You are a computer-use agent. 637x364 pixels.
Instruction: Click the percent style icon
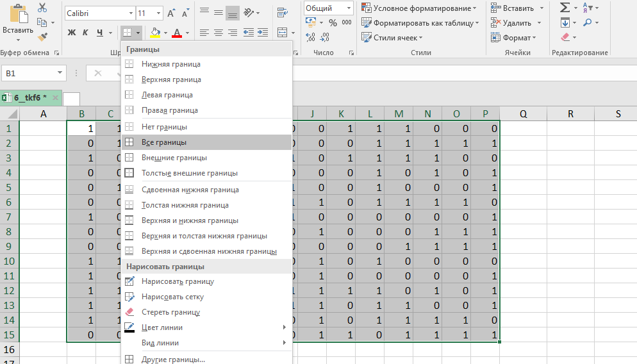point(333,22)
